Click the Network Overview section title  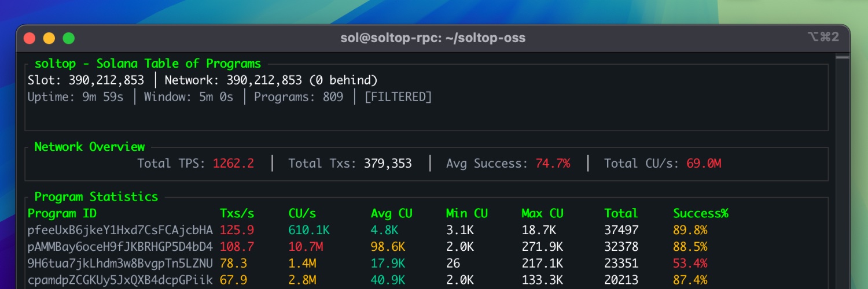(x=90, y=147)
